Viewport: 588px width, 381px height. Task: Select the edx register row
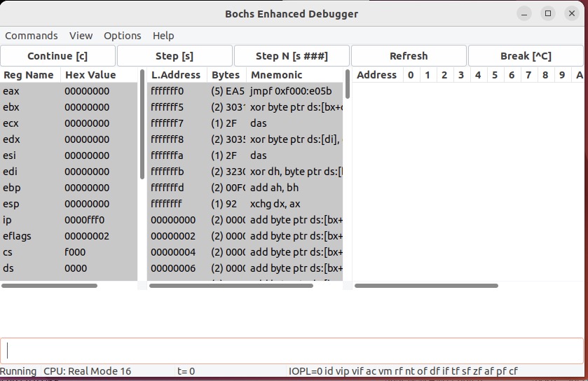tap(69, 139)
